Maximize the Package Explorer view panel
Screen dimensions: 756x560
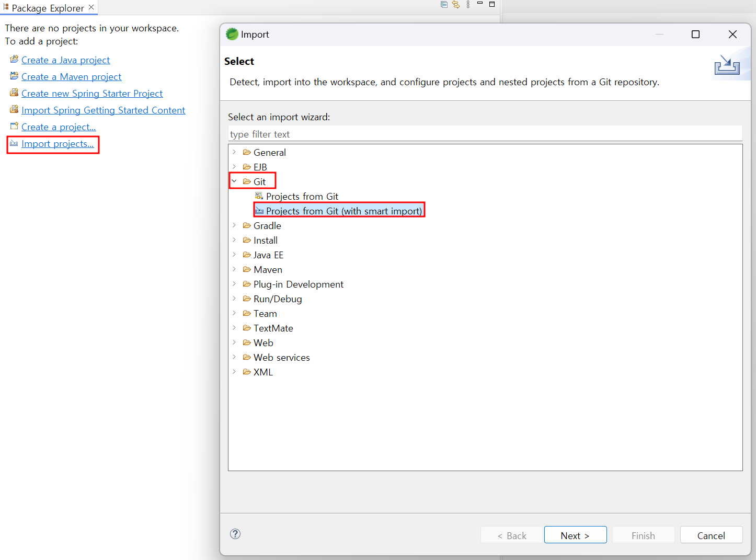pos(492,4)
